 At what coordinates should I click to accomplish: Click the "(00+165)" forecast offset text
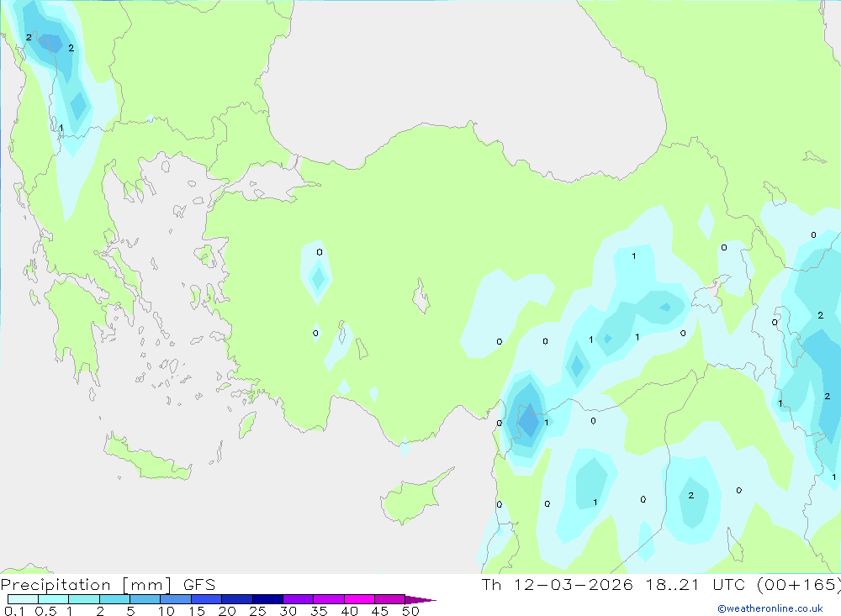coord(799,585)
